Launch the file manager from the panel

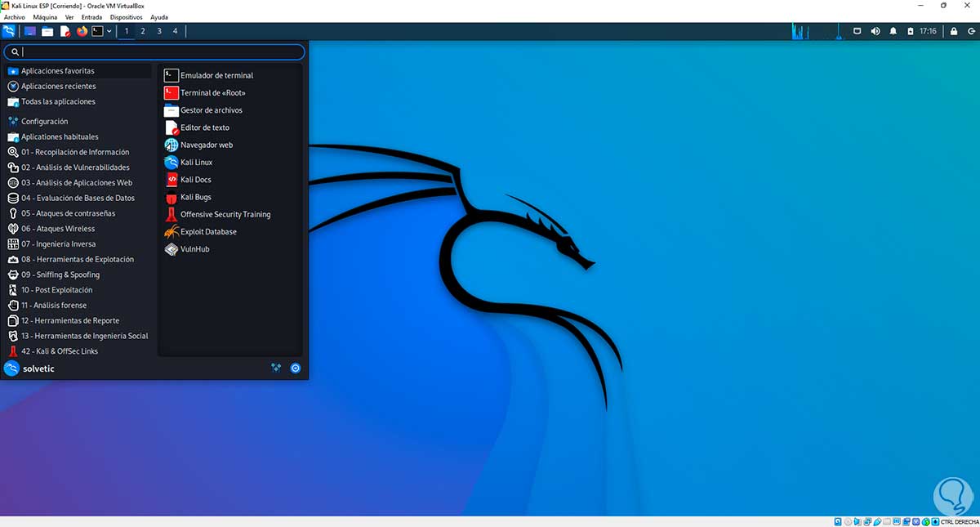coord(47,31)
